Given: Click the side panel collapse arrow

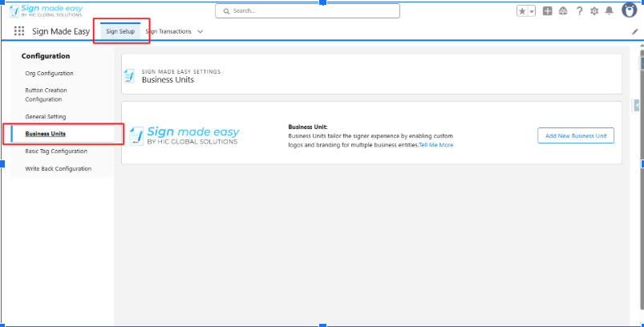Looking at the screenshot, I should (x=636, y=106).
